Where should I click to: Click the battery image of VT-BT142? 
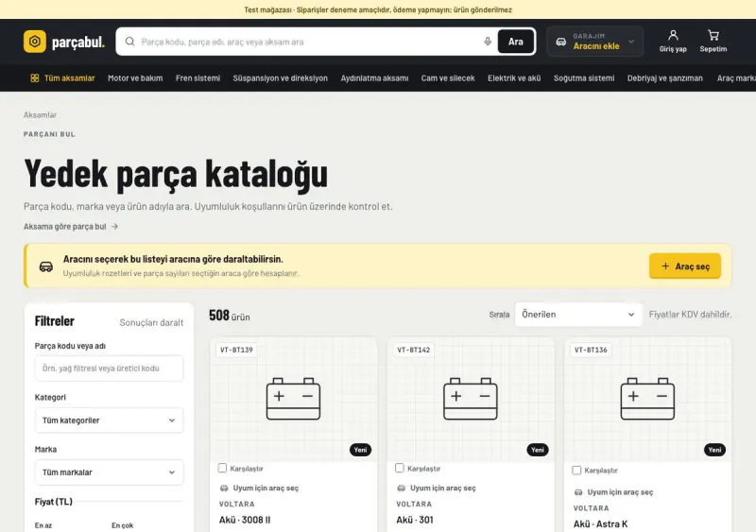tap(470, 399)
